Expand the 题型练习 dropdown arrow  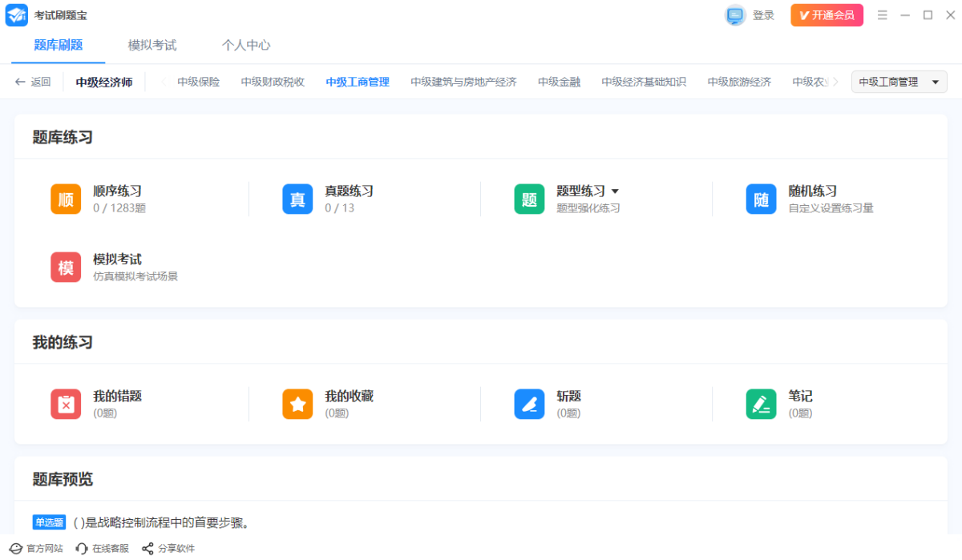coord(615,191)
